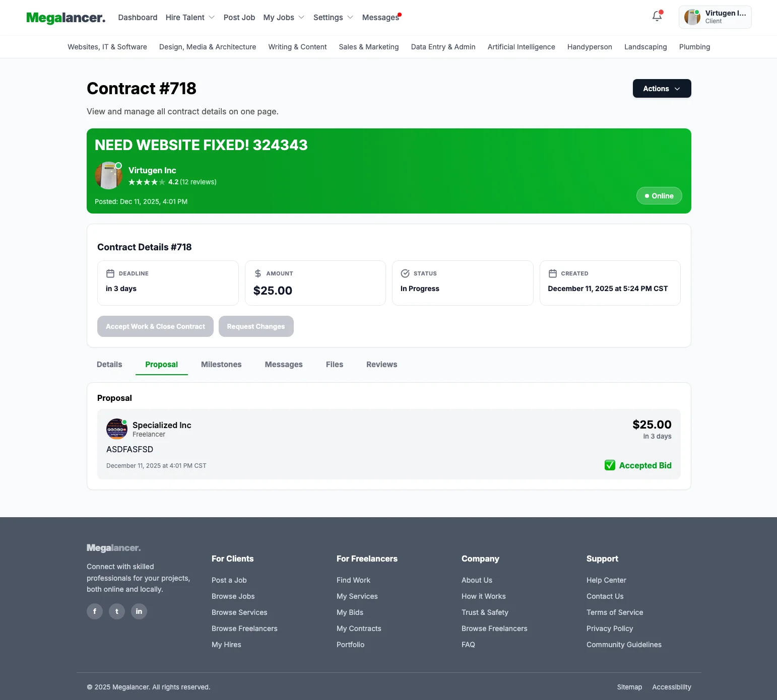Click the Facebook icon in footer
This screenshot has height=700, width=777.
click(x=95, y=611)
